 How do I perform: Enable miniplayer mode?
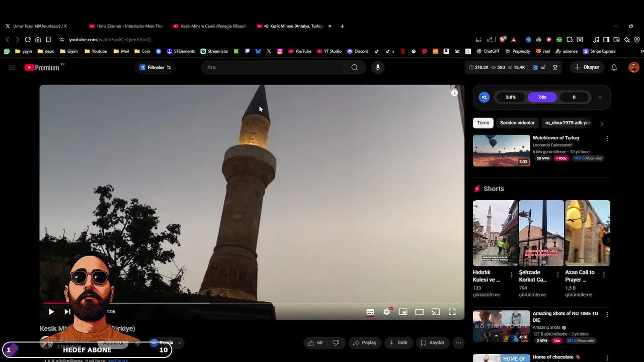click(403, 312)
